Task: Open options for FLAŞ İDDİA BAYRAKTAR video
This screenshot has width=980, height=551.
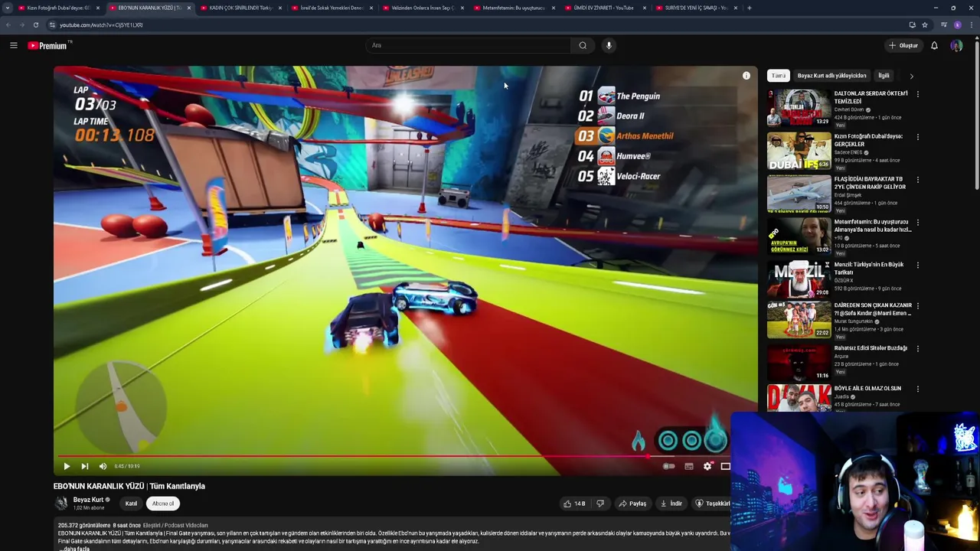Action: (917, 180)
